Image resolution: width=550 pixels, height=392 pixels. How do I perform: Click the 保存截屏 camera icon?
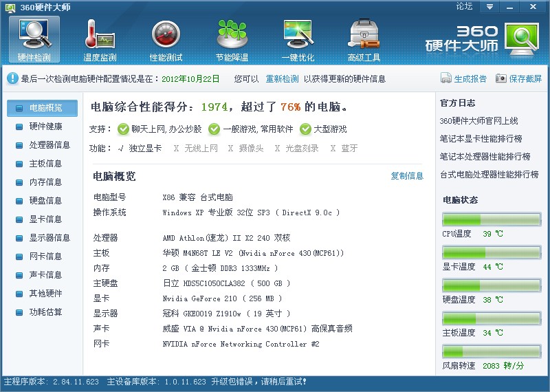[501, 78]
